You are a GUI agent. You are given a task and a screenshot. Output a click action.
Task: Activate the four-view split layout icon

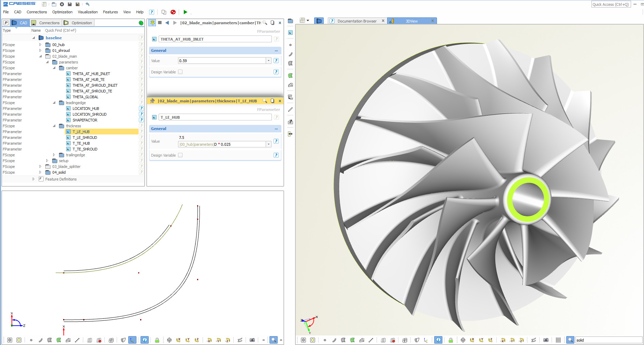[x=405, y=340]
